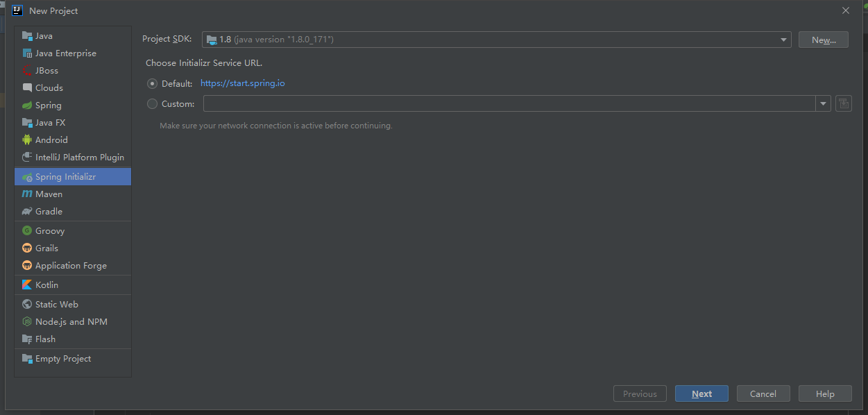This screenshot has height=415, width=868.
Task: Select the Custom URL radio button
Action: (153, 104)
